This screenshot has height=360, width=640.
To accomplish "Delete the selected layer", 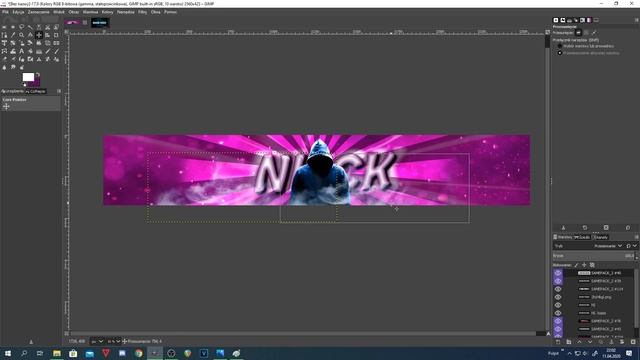I will point(633,342).
